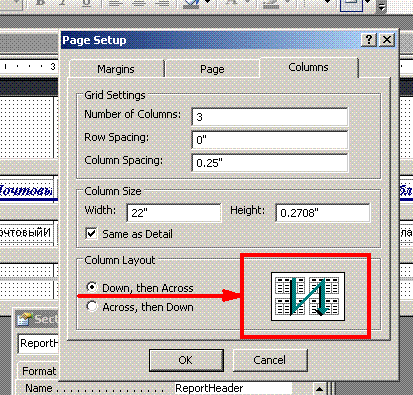Viewport: 413px width, 395px height.
Task: Open the toolbar options overflow arrow
Action: [382, 6]
